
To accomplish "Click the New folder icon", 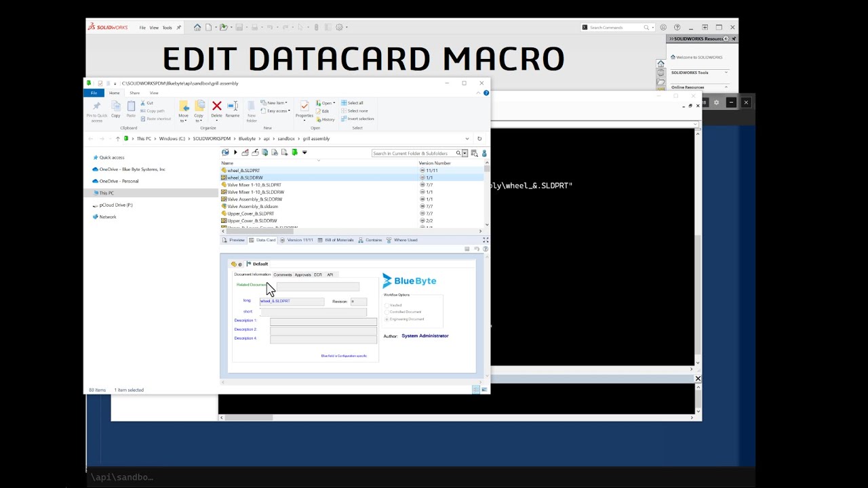I will (x=252, y=106).
